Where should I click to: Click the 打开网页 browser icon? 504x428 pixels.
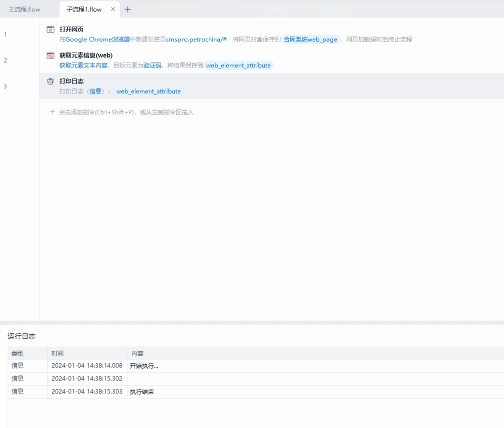pos(51,30)
